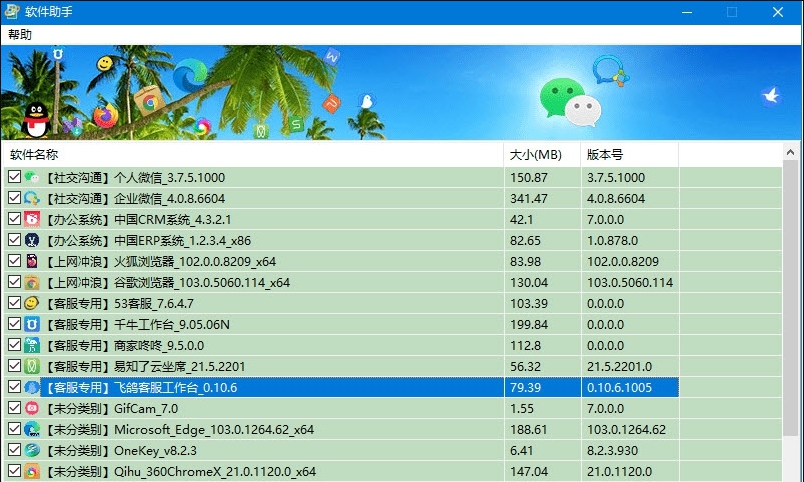This screenshot has height=482, width=804.
Task: Click the 企业微信 row icon
Action: (x=32, y=198)
